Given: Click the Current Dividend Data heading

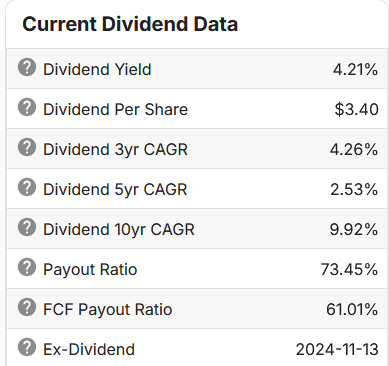Looking at the screenshot, I should tap(130, 24).
